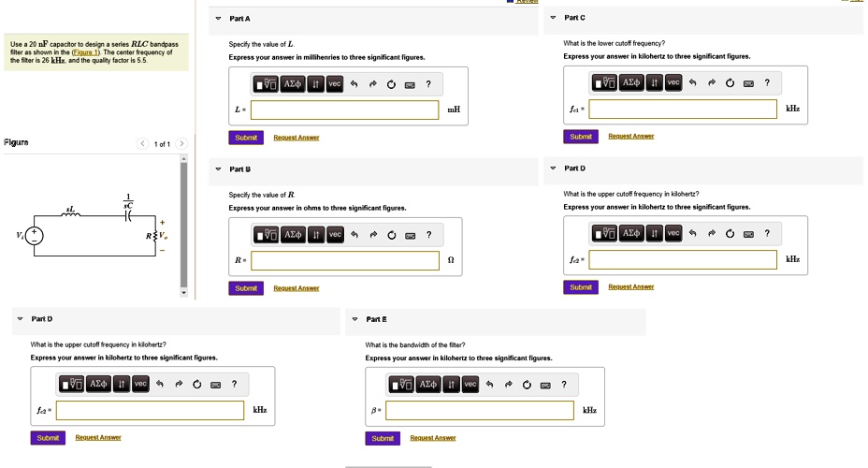868x468 pixels.
Task: Select the vec button in Part C toolbar
Action: click(x=673, y=82)
